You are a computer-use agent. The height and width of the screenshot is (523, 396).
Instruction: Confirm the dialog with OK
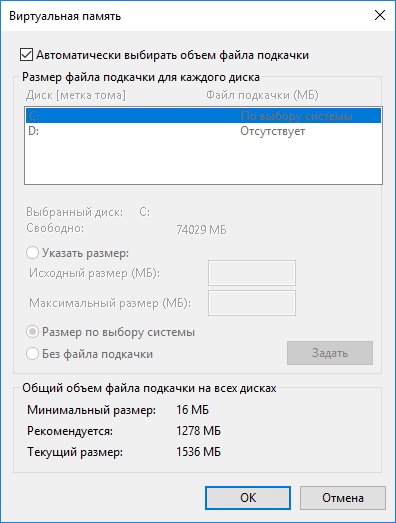pyautogui.click(x=248, y=498)
